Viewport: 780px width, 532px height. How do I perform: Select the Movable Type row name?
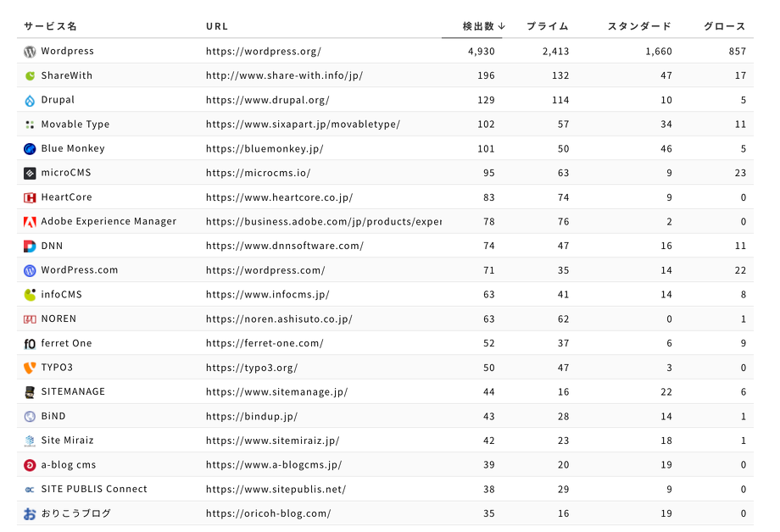click(75, 125)
